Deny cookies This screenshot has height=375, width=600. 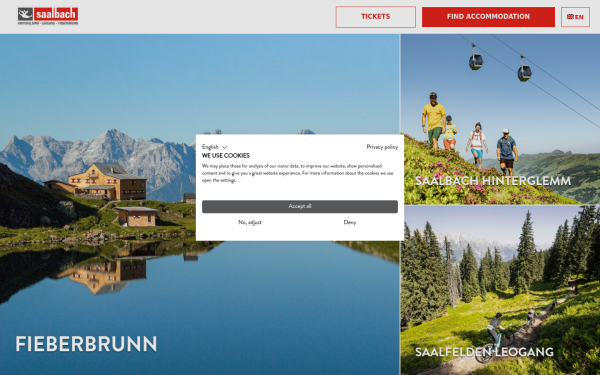click(x=349, y=222)
